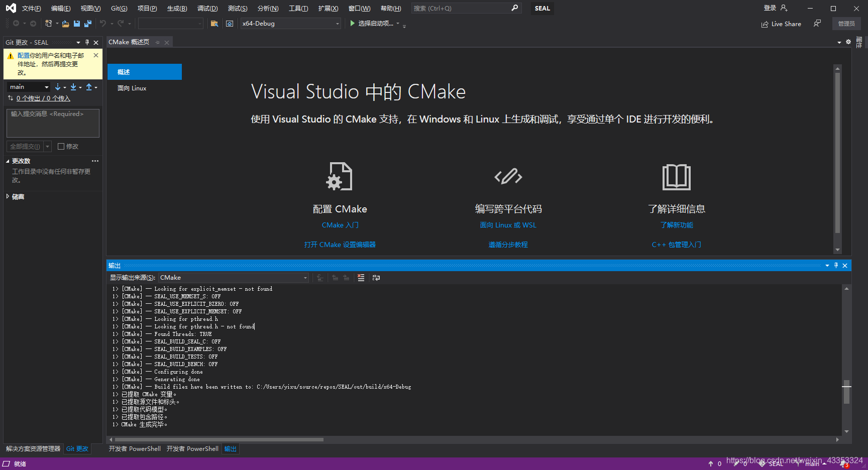Click the Find in Files folder-search icon
Image resolution: width=868 pixels, height=470 pixels.
[x=214, y=24]
